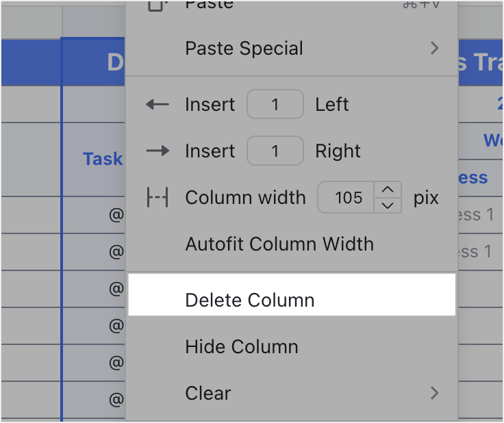
Task: Choose Hide Column from context menu
Action: coord(292,346)
